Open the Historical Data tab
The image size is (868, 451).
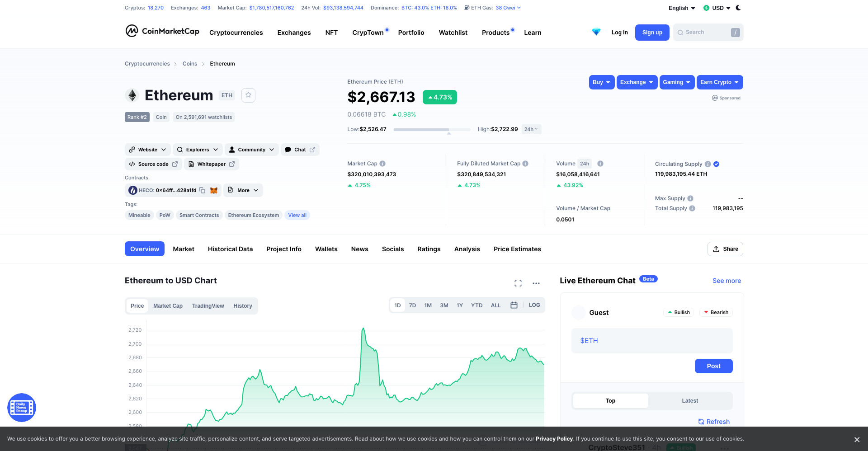click(230, 249)
